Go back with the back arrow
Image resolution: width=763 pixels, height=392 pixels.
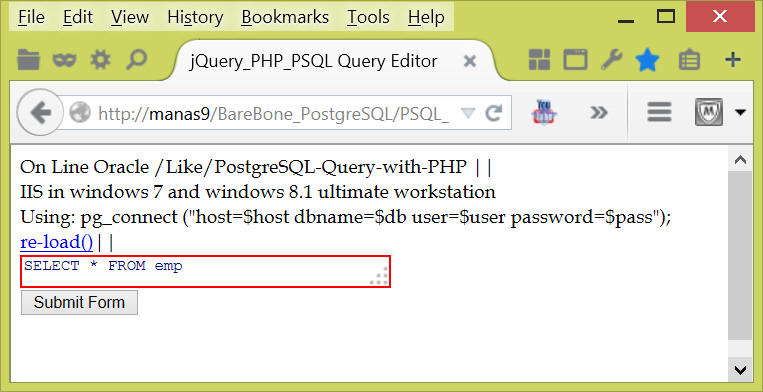tap(40, 113)
